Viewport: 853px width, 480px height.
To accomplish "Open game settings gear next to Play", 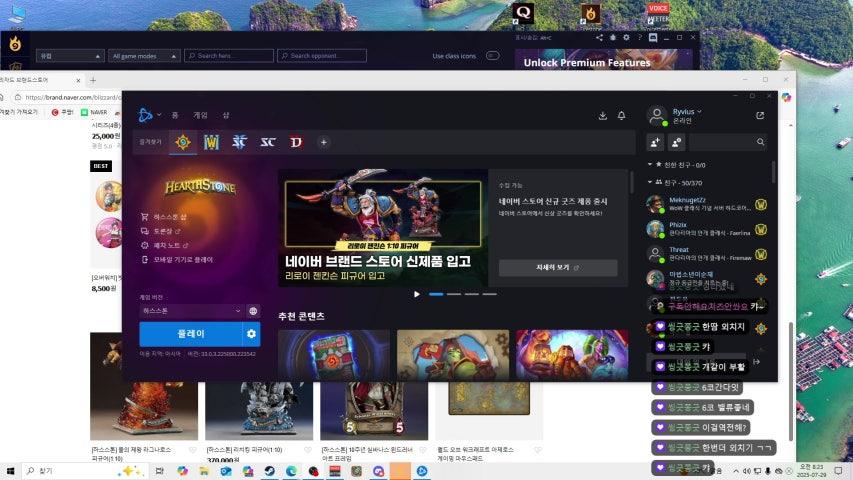I will coord(251,334).
